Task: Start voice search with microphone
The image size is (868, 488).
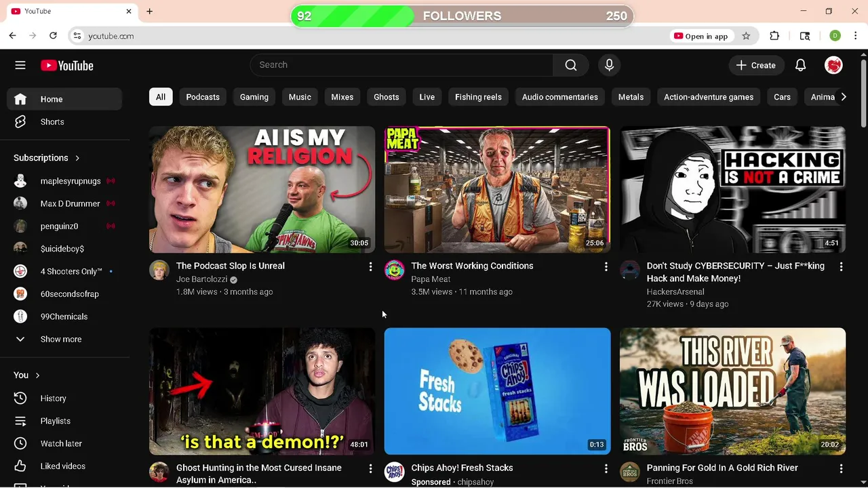Action: click(x=609, y=65)
